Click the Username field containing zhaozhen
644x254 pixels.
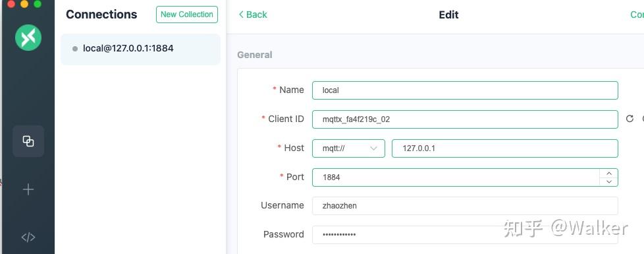pos(465,206)
